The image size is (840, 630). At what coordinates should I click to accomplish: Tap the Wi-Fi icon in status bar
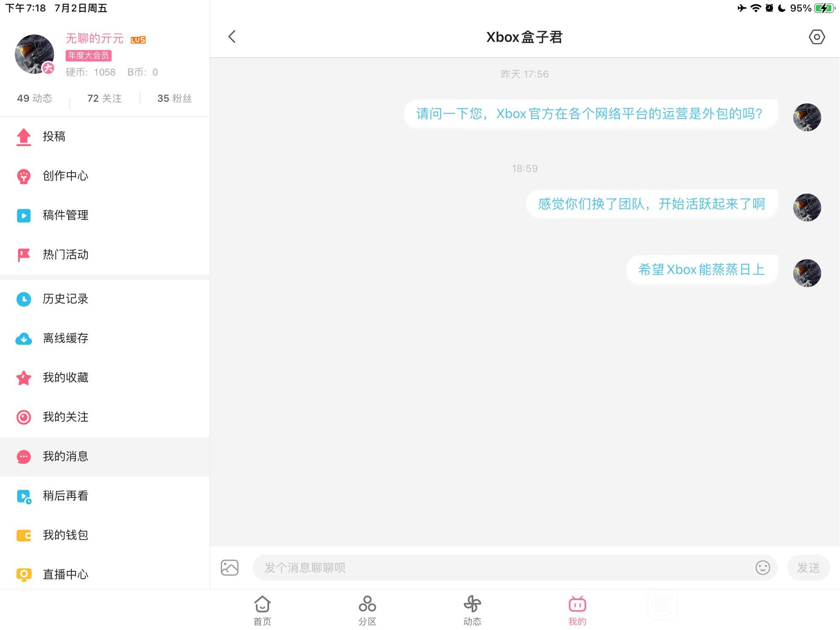[x=756, y=8]
